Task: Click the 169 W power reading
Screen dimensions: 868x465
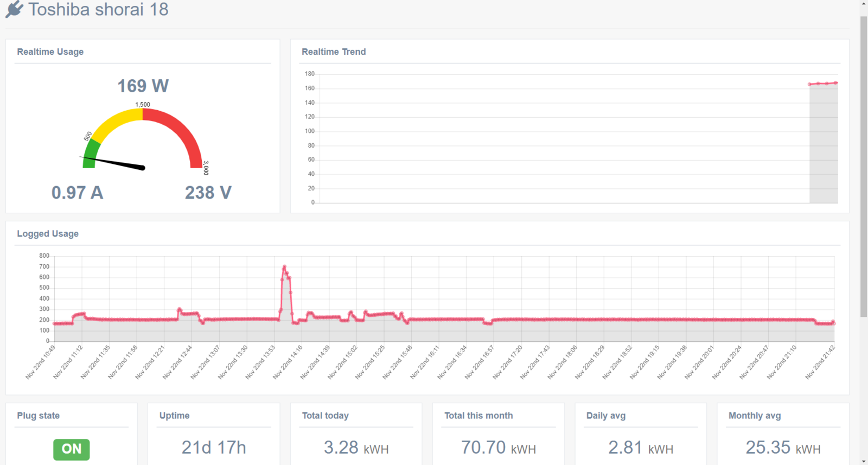Action: tap(143, 86)
